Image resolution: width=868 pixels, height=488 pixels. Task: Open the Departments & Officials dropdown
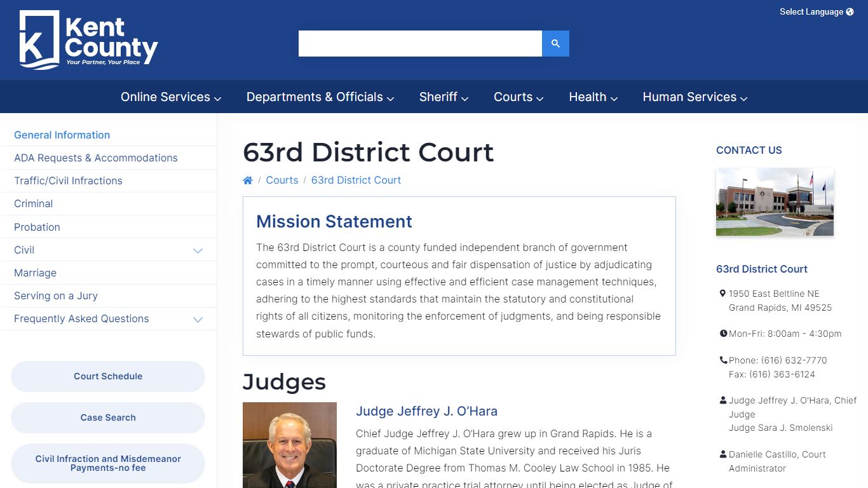[320, 97]
